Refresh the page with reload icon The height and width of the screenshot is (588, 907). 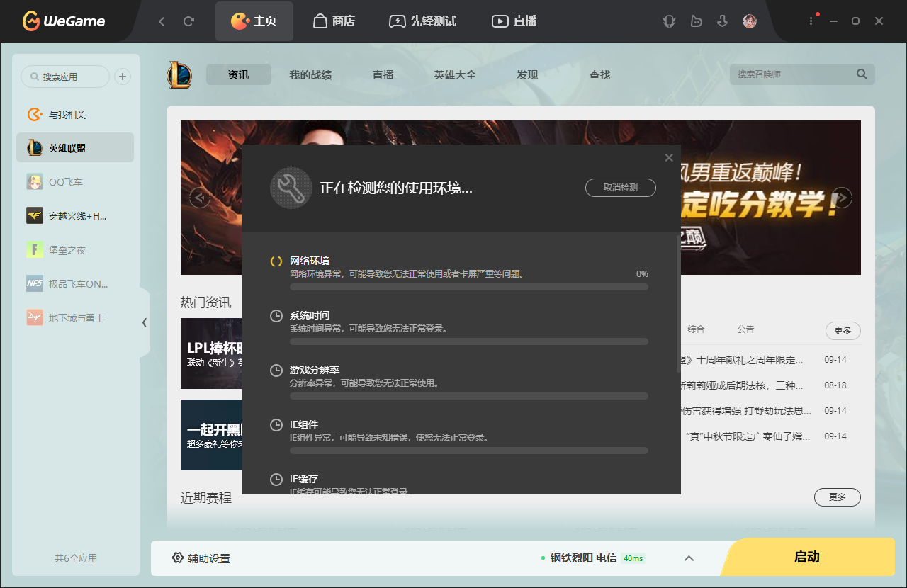(x=188, y=21)
